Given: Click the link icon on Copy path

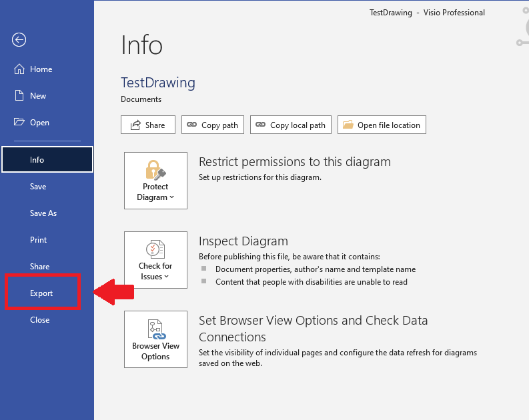Looking at the screenshot, I should point(191,125).
